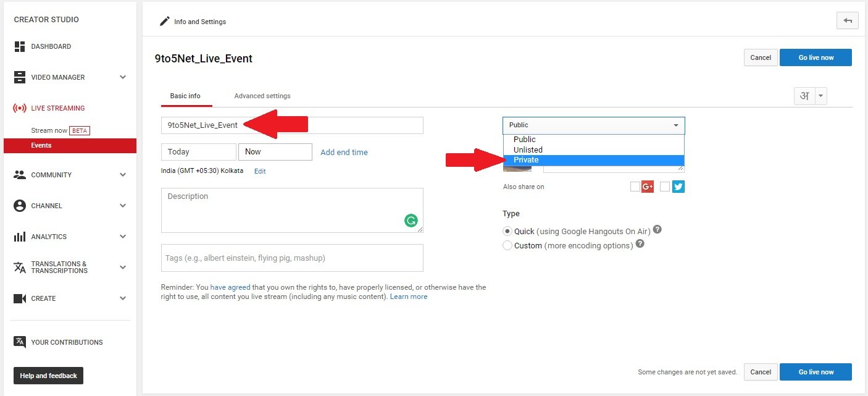The width and height of the screenshot is (868, 396).
Task: Click the Help and feedback button
Action: point(48,376)
